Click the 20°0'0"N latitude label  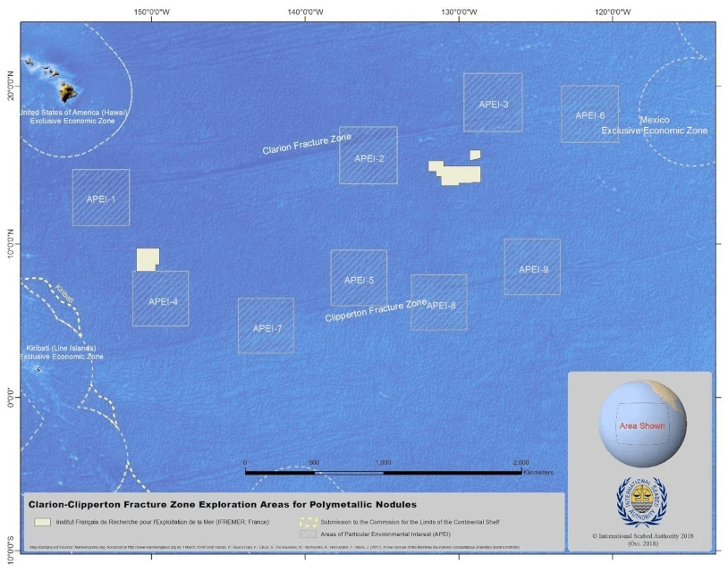point(11,86)
